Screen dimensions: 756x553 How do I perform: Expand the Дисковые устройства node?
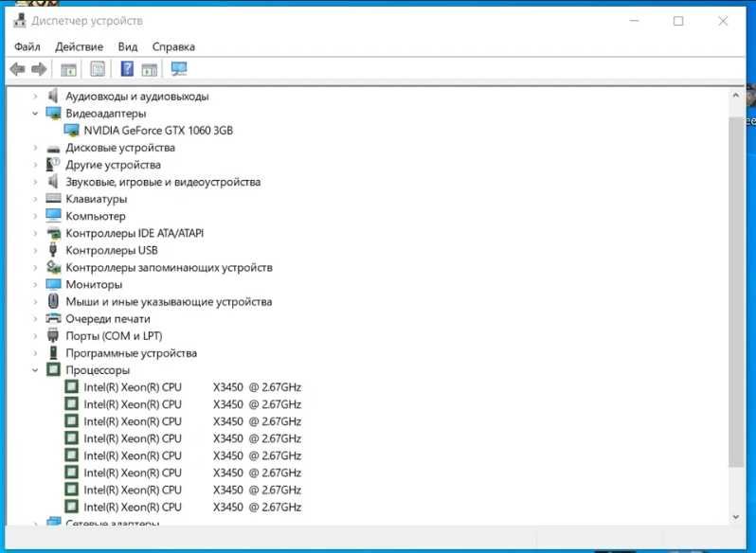pyautogui.click(x=35, y=148)
